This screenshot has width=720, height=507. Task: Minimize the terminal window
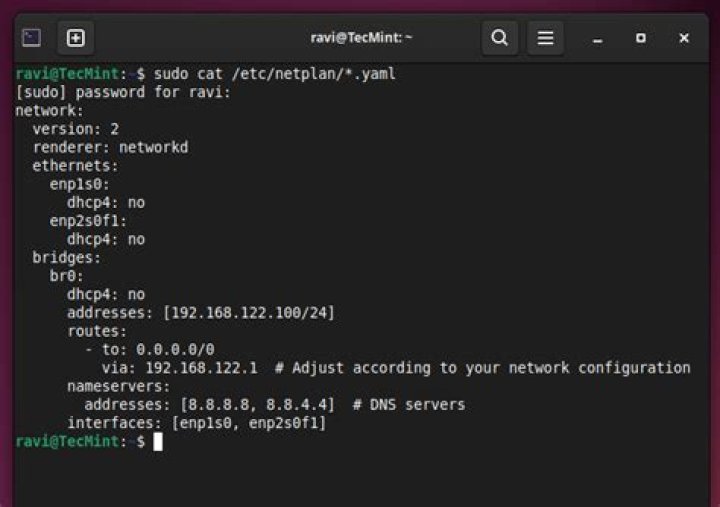pos(598,39)
